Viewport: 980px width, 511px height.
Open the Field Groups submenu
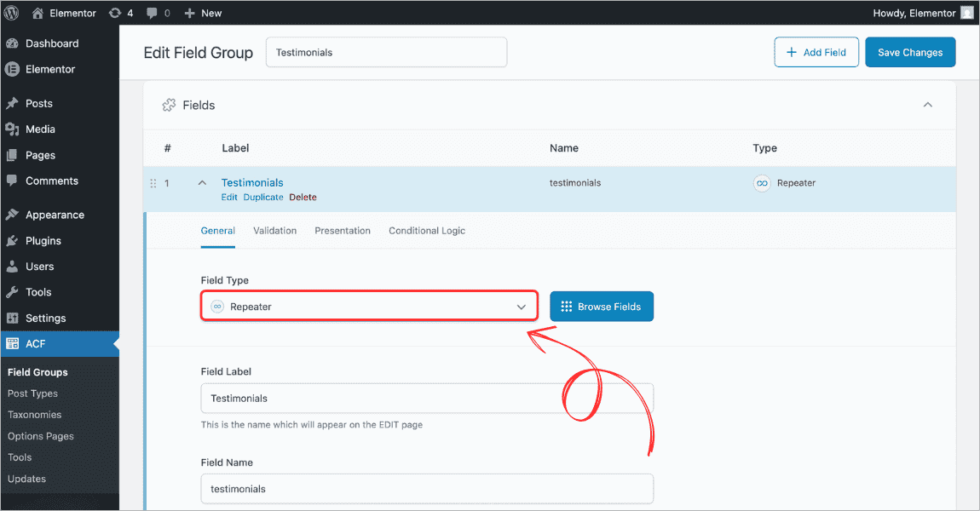[37, 372]
